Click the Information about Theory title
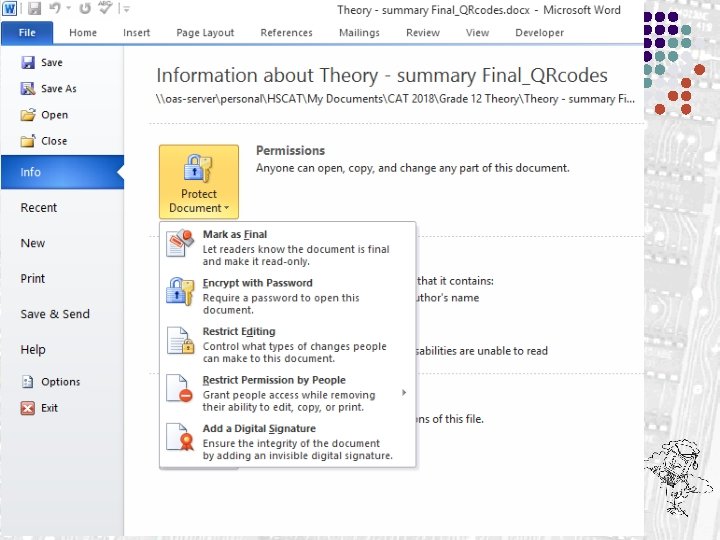The width and height of the screenshot is (720, 540). [x=382, y=75]
